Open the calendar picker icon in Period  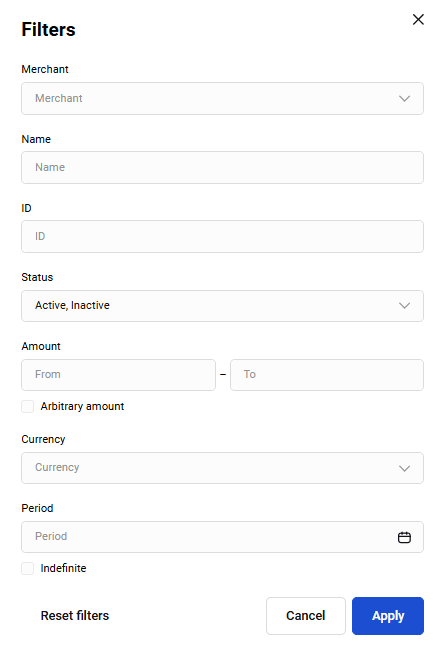pyautogui.click(x=404, y=537)
